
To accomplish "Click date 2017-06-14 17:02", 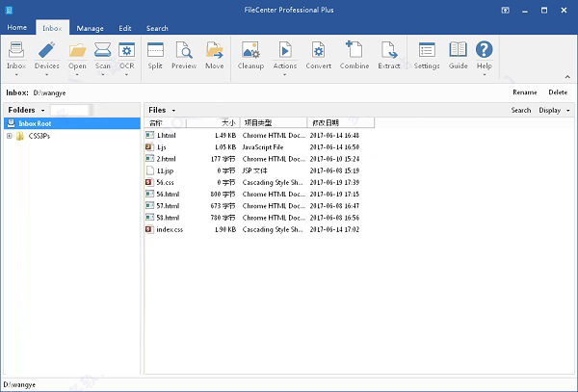I will pos(334,229).
